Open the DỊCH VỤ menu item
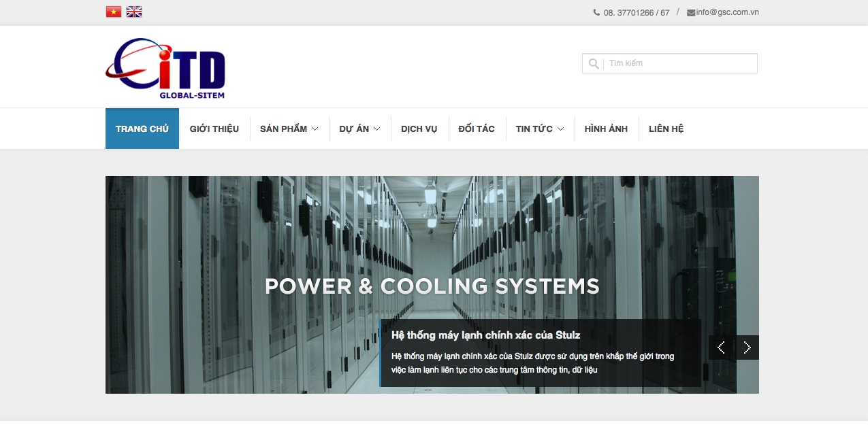Viewport: 868px width, 425px height. (419, 129)
